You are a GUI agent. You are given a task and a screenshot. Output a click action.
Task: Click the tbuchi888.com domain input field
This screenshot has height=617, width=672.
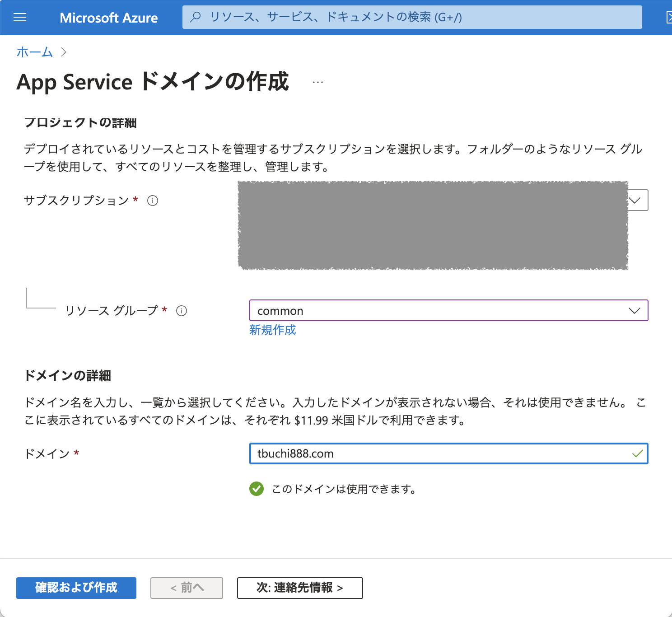[449, 453]
